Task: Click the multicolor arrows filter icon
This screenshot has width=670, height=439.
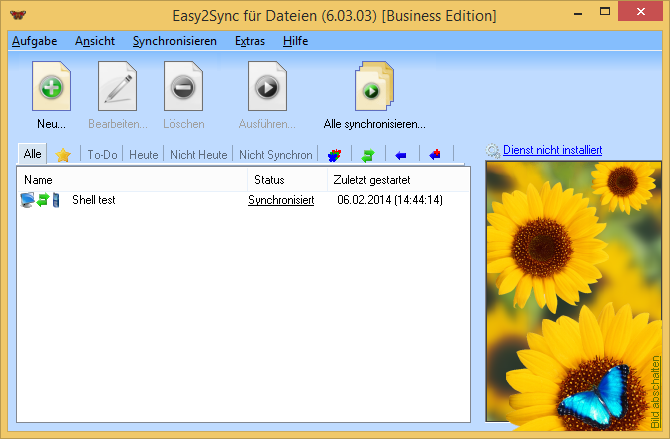Action: [x=335, y=155]
